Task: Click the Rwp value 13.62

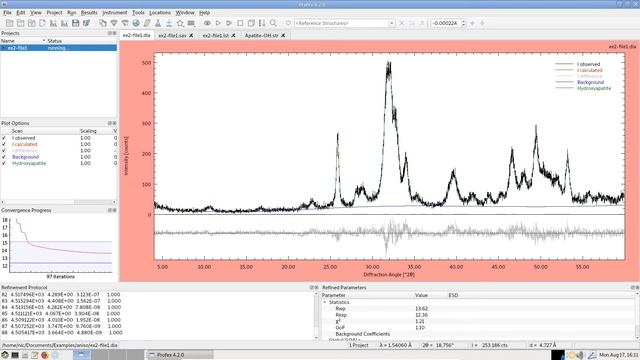Action: pyautogui.click(x=421, y=309)
